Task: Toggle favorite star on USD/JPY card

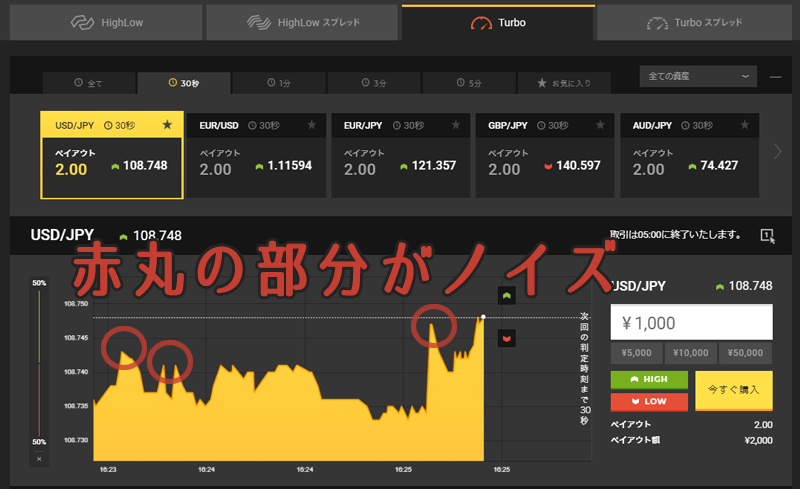Action: click(x=167, y=125)
